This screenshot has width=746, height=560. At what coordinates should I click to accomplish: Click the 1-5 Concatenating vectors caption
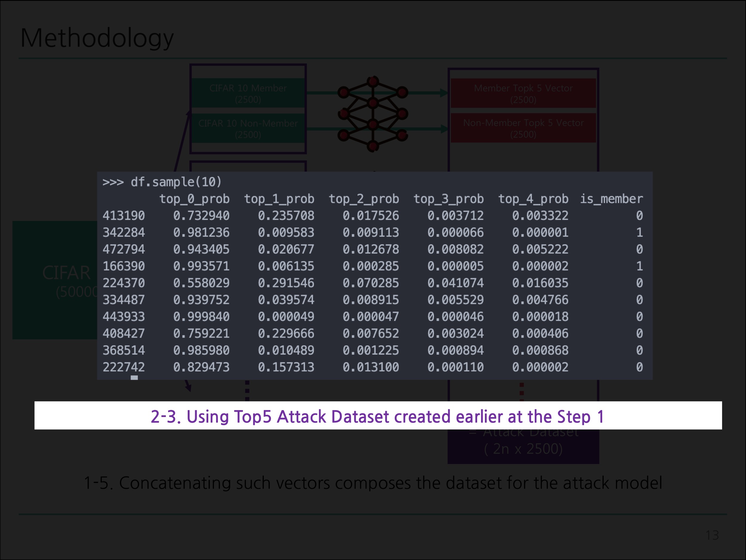[x=373, y=483]
